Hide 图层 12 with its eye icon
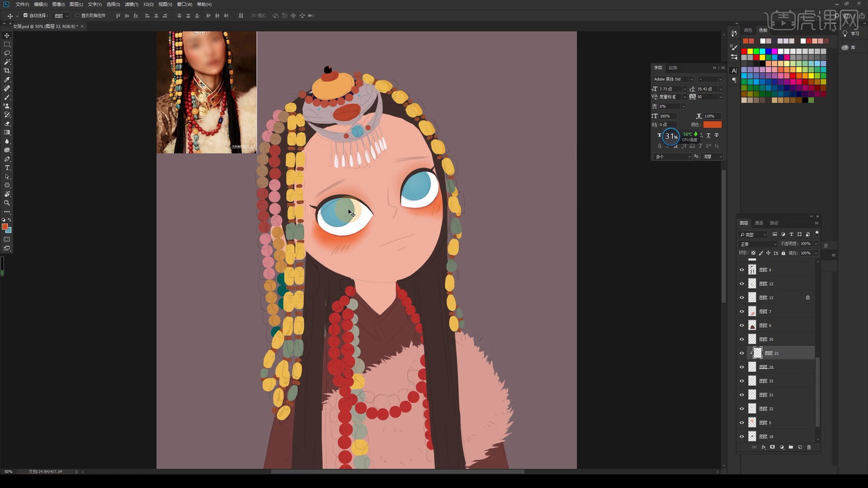The image size is (868, 488). pos(741,284)
